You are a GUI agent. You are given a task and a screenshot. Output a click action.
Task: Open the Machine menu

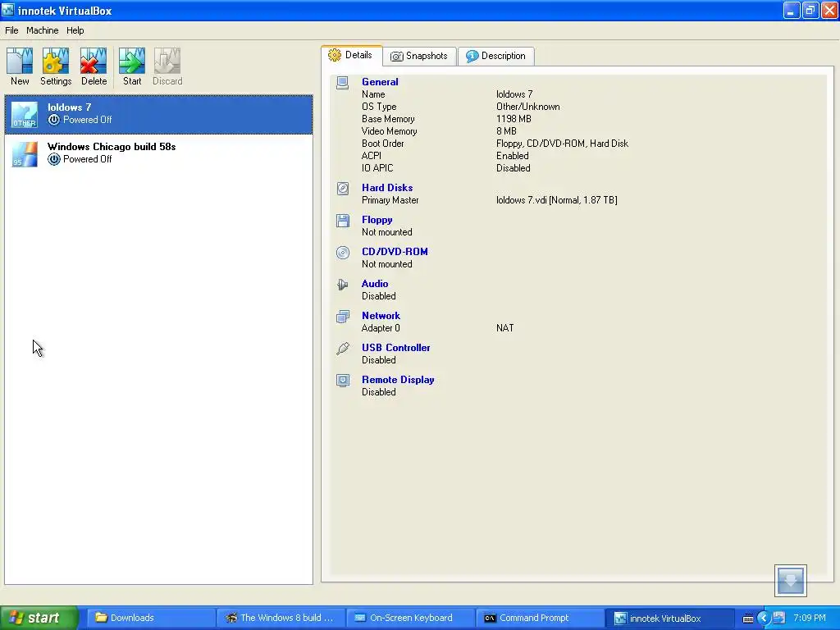[x=43, y=30]
